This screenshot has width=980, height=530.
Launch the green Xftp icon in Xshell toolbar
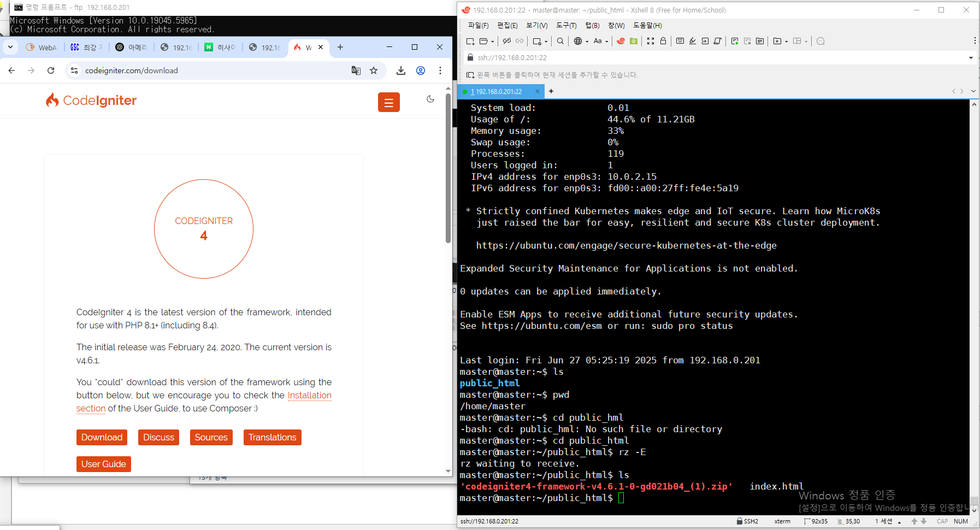click(x=634, y=41)
